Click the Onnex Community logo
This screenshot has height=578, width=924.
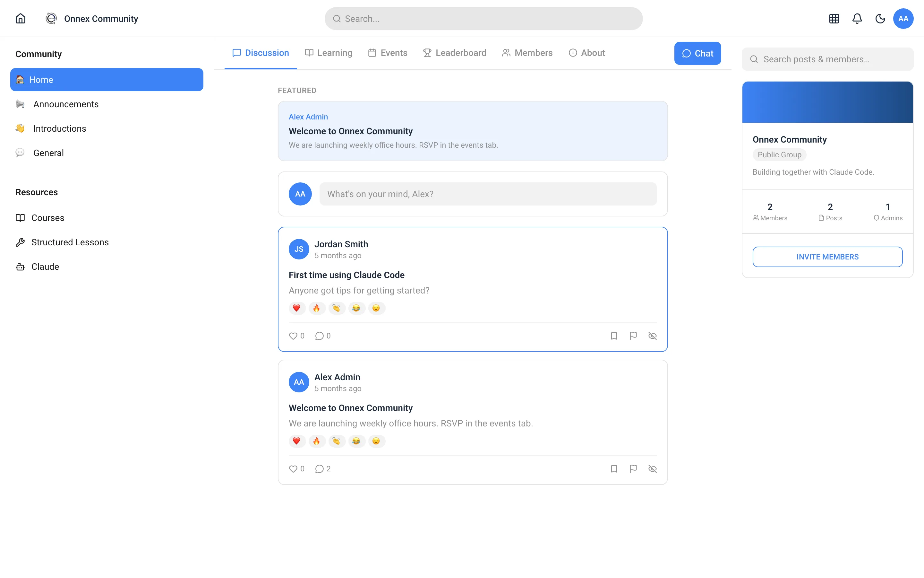point(51,18)
